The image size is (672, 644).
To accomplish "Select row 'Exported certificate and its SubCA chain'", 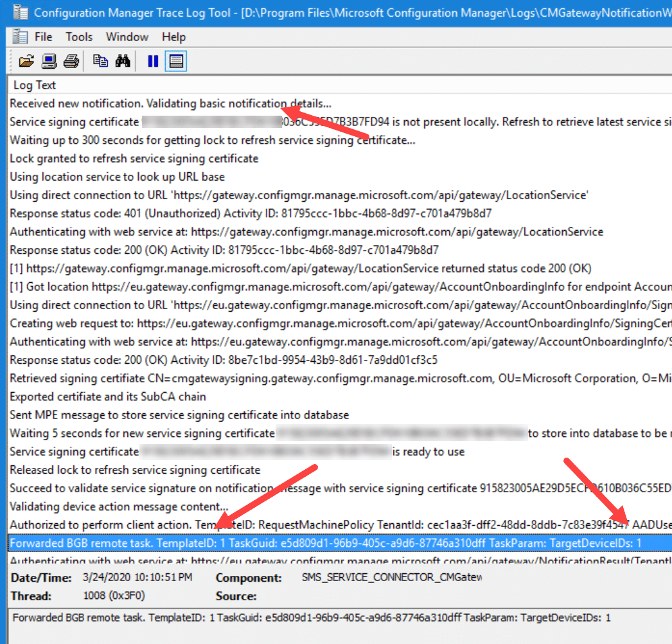I will coord(340,397).
